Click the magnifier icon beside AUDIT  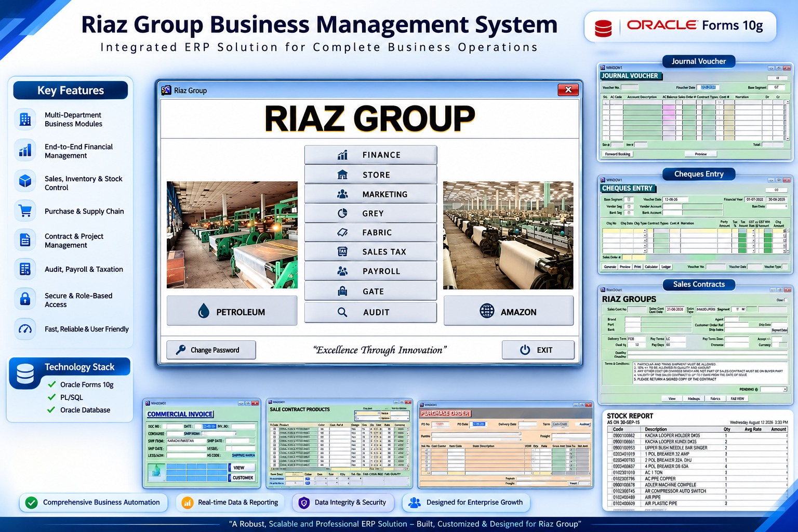[x=342, y=312]
